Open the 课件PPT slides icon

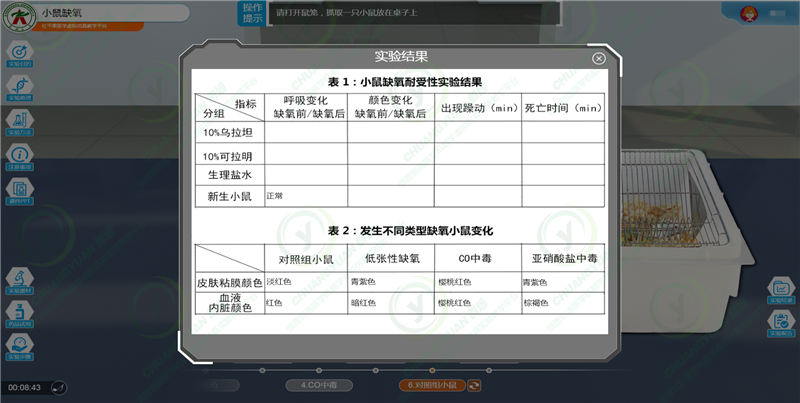pyautogui.click(x=20, y=191)
